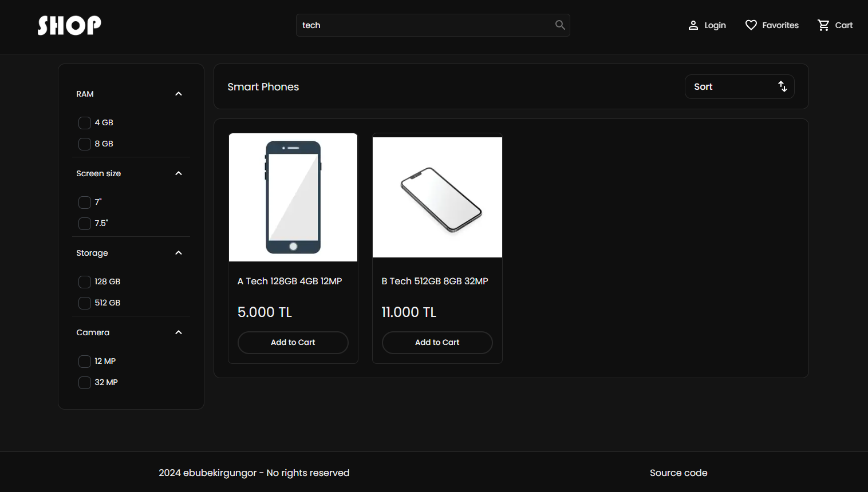Collapse the Screen size filter section
Image resolution: width=868 pixels, height=492 pixels.
click(178, 173)
